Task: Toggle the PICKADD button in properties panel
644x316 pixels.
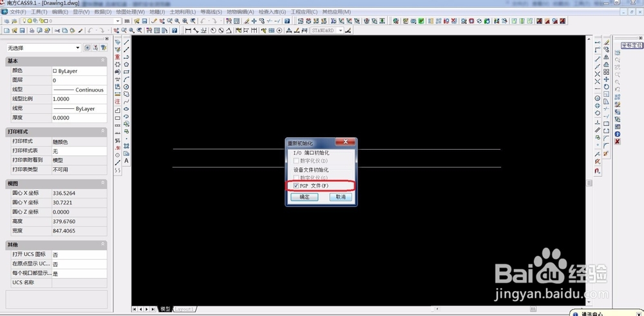Action: [87, 48]
